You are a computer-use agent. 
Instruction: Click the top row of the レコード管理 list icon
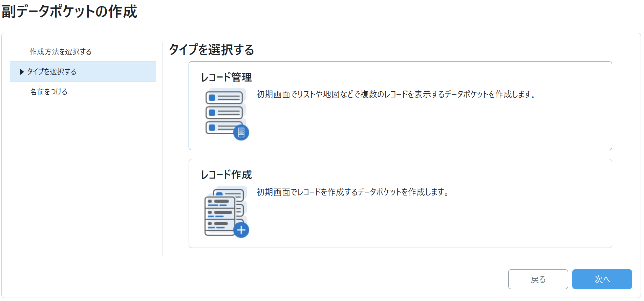(x=224, y=98)
